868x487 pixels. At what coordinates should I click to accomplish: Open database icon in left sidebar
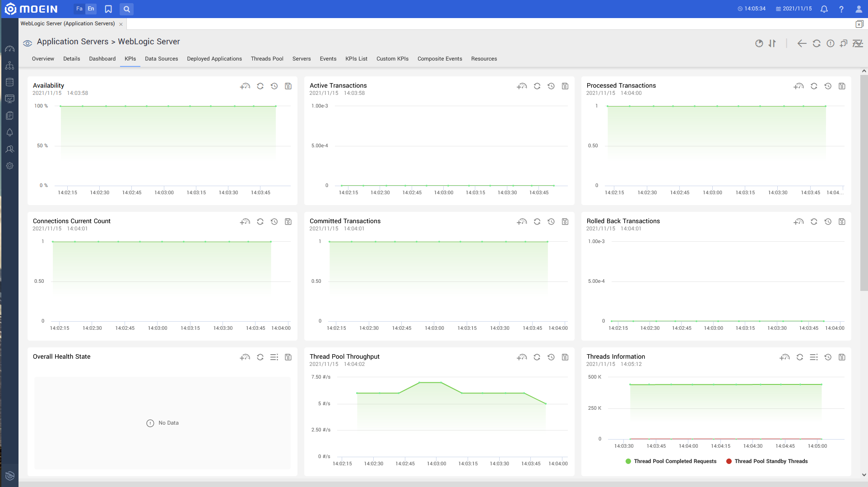pyautogui.click(x=9, y=82)
